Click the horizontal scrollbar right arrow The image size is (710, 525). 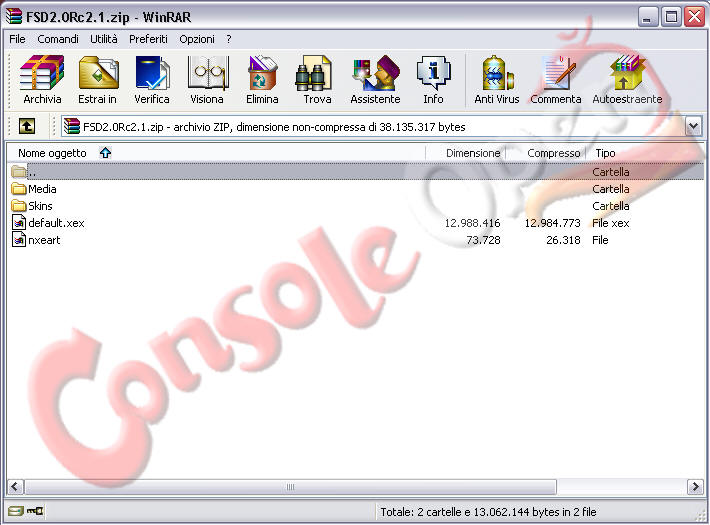695,487
